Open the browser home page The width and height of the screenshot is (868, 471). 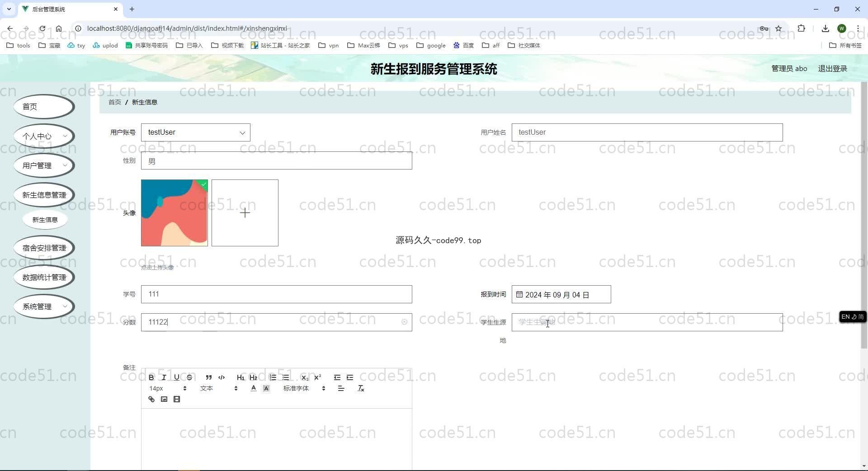coord(59,28)
